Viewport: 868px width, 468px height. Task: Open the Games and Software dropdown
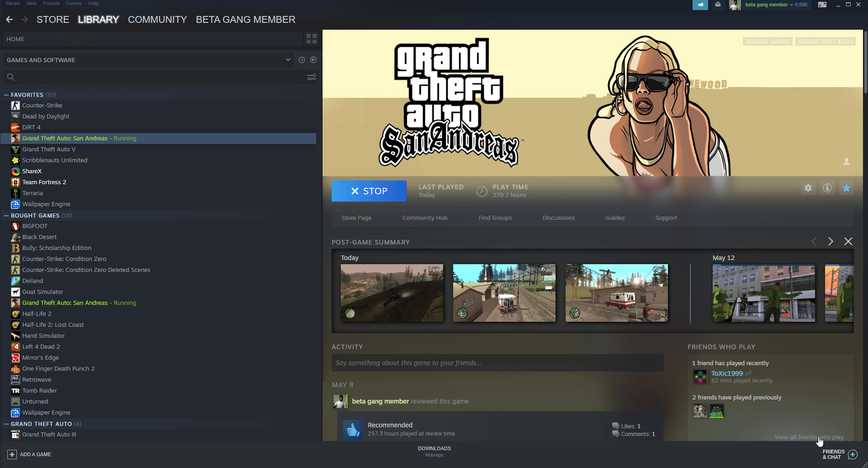click(x=149, y=60)
